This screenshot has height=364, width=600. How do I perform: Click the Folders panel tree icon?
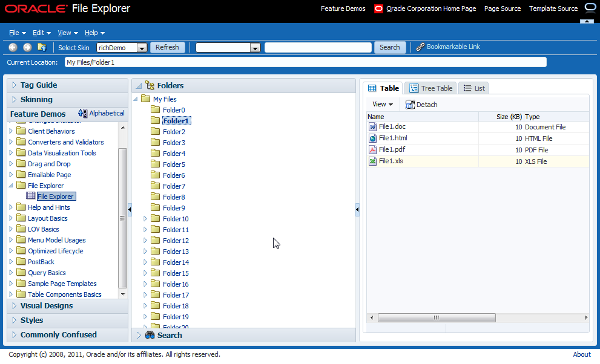click(x=150, y=85)
